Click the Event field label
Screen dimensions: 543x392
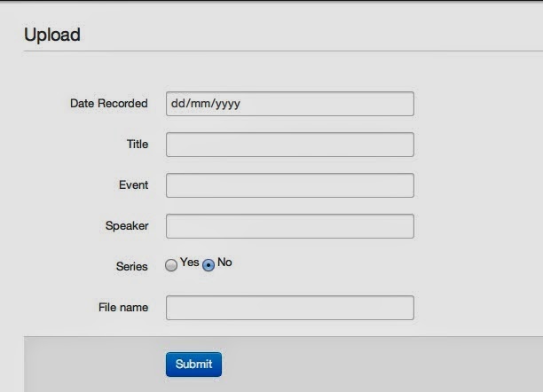[x=133, y=185]
